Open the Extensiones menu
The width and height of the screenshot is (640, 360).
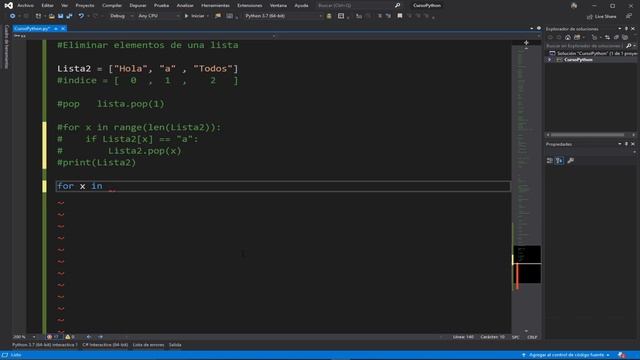[249, 6]
